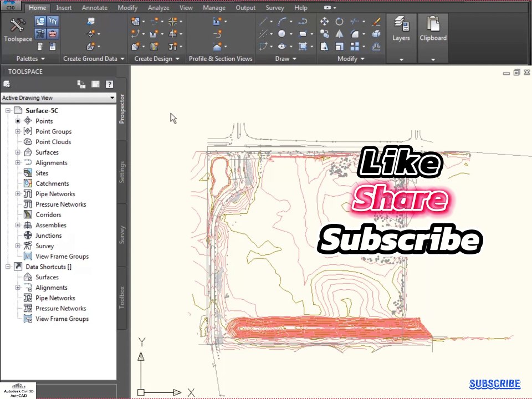The image size is (532, 399).
Task: Click the Points creation icon
Action: 90,34
